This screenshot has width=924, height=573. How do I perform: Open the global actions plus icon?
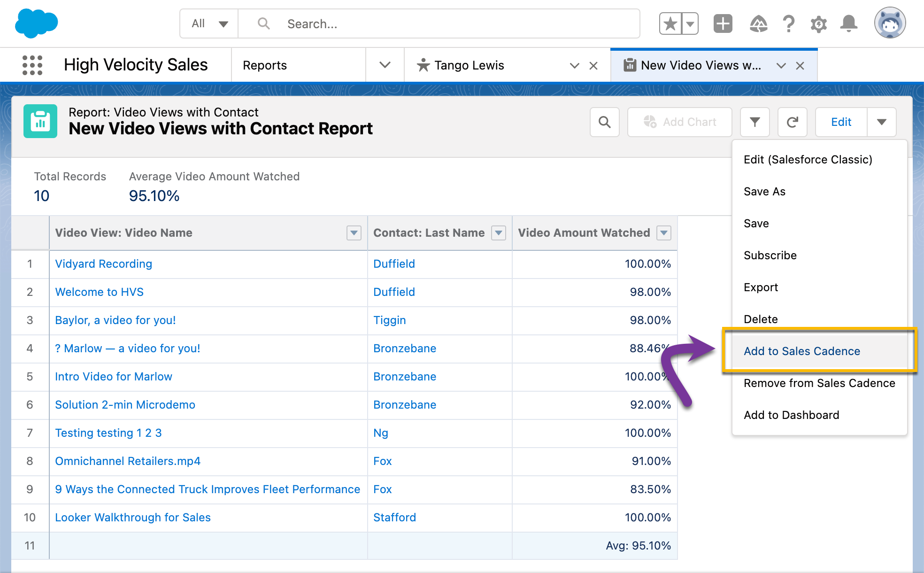click(x=723, y=23)
